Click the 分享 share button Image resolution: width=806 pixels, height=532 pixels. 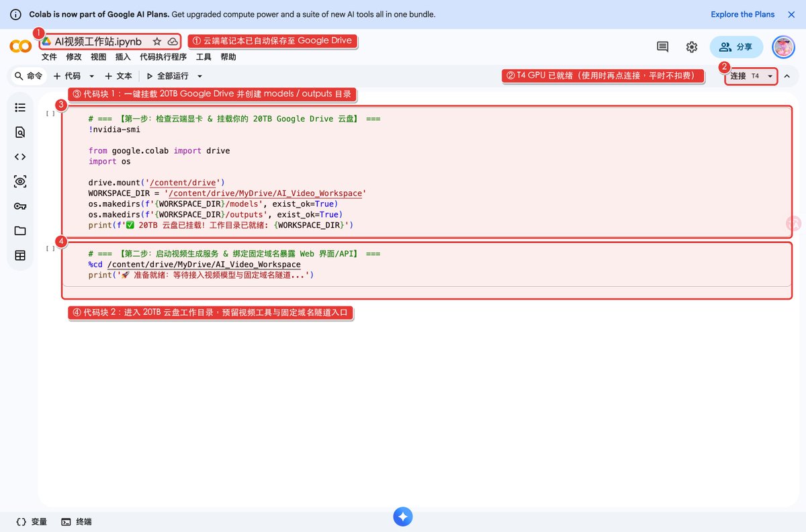736,47
